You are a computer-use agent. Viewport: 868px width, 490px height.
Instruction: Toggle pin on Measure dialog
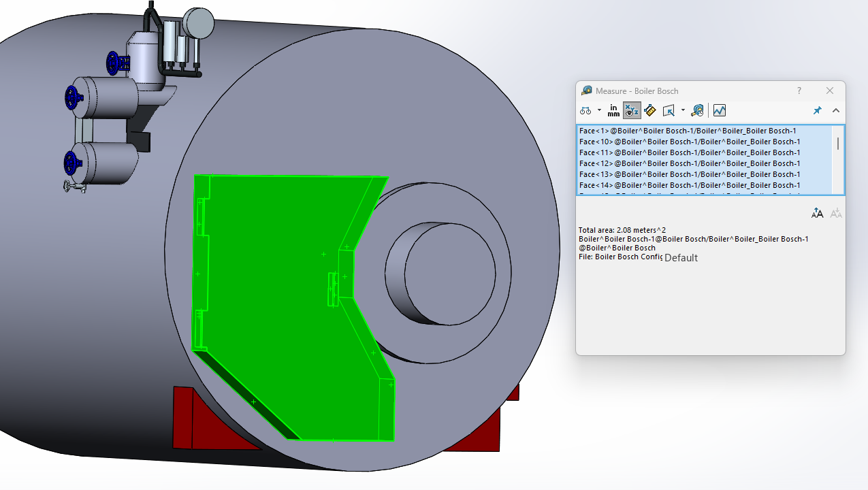(x=818, y=110)
